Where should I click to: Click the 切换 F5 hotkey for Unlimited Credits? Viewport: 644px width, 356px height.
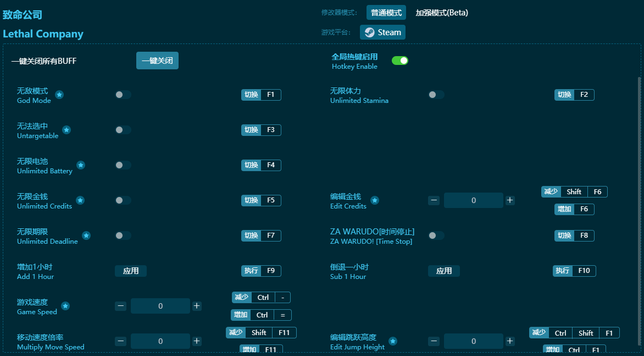point(261,200)
